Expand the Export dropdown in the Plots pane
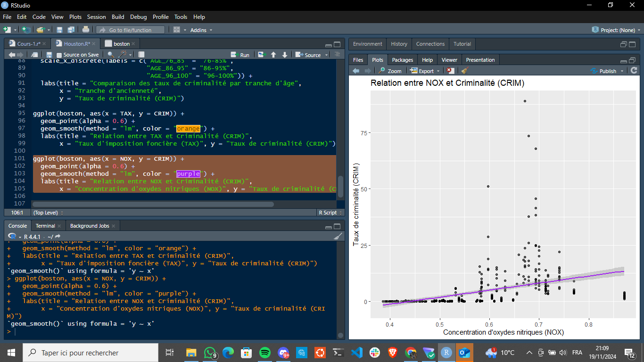Viewport: 644px width, 362px height. coord(425,71)
